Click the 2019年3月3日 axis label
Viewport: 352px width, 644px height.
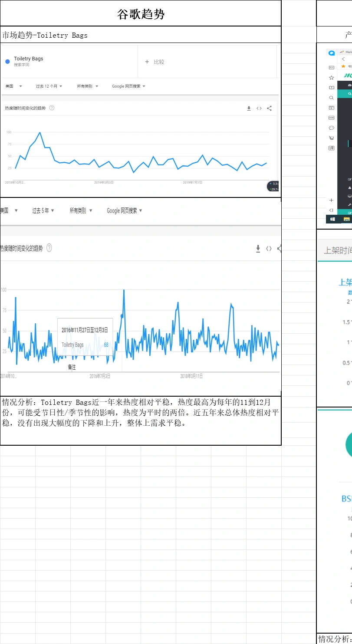tap(104, 182)
